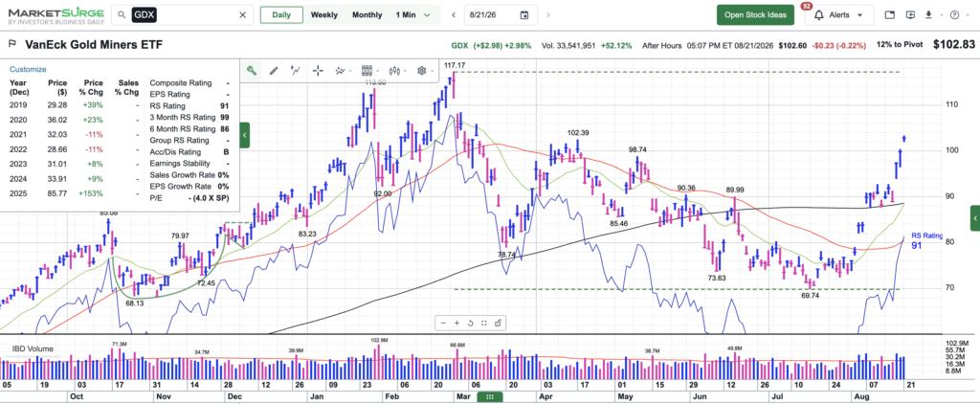This screenshot has height=404, width=980.
Task: Zoom out using the minus icon
Action: (443, 324)
